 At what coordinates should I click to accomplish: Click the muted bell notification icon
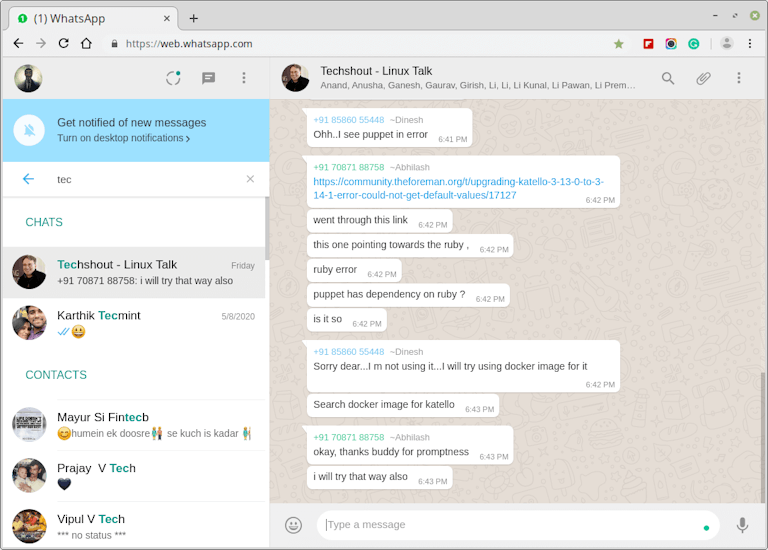click(x=29, y=130)
